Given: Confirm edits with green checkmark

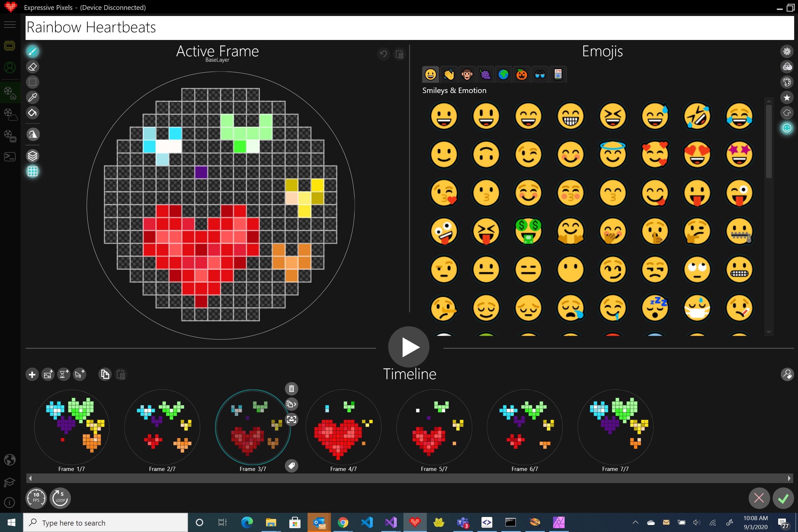Looking at the screenshot, I should 783,498.
